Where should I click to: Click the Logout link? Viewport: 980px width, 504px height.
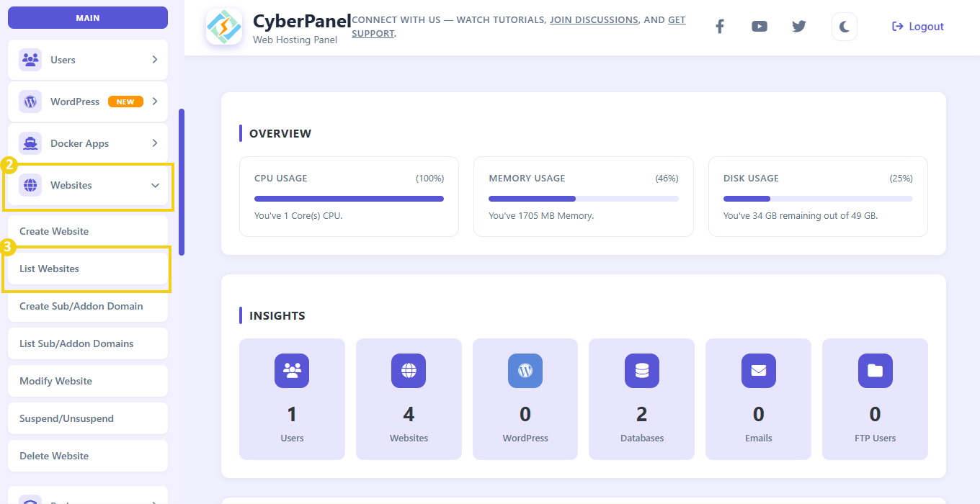point(917,26)
